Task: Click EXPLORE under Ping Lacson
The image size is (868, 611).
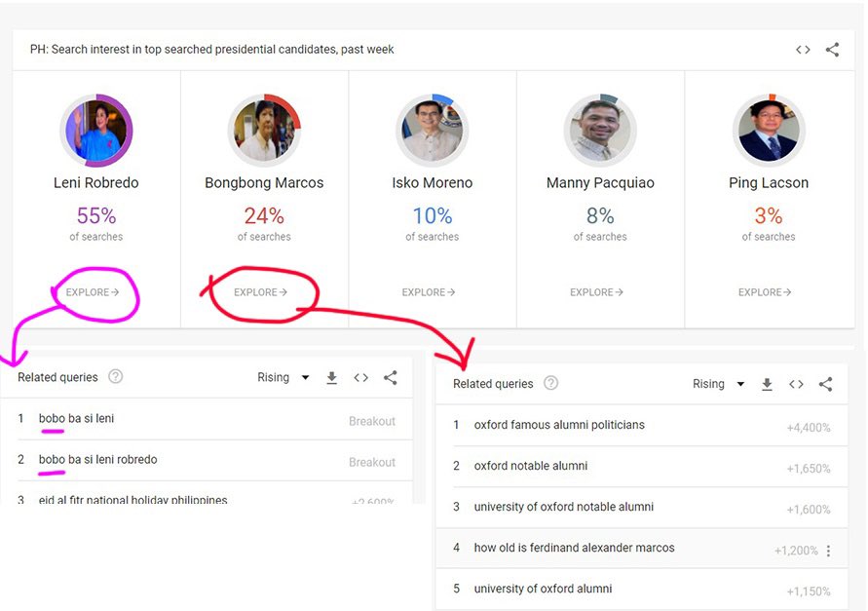Action: (x=765, y=291)
